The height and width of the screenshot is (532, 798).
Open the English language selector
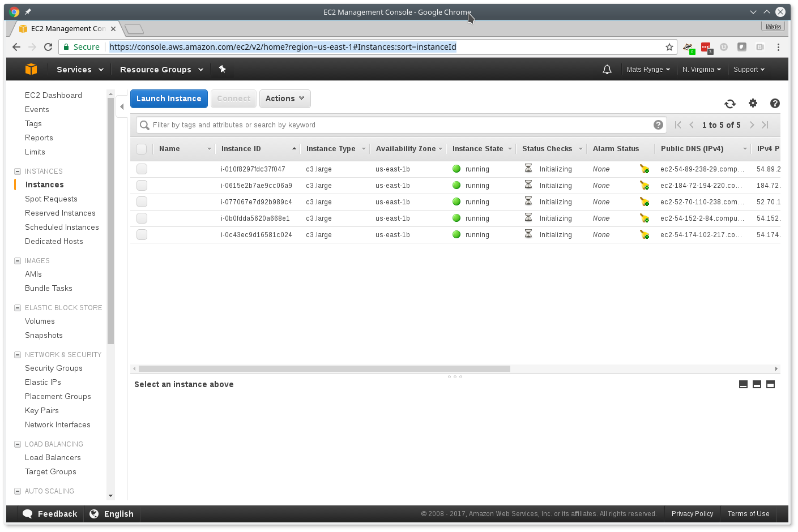click(x=112, y=514)
